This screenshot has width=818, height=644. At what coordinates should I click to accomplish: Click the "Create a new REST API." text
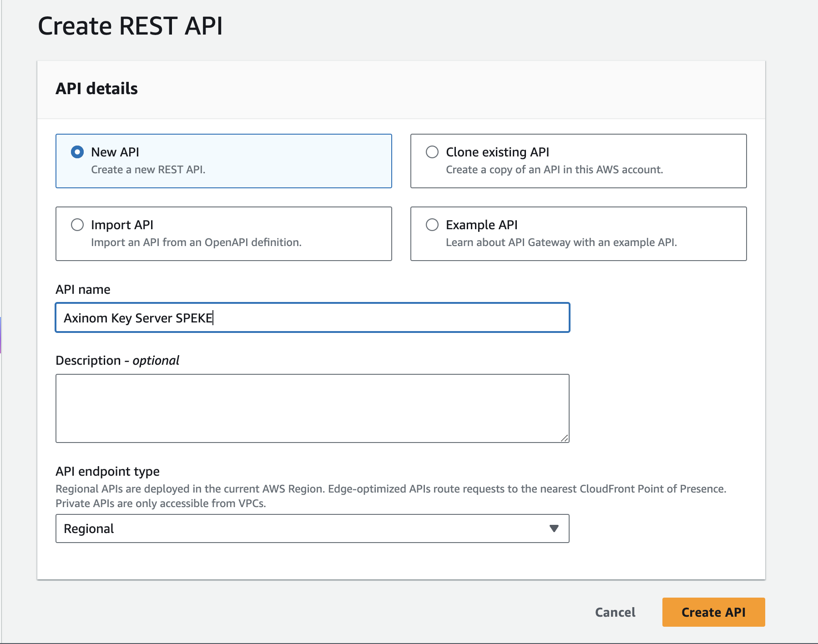click(x=148, y=170)
